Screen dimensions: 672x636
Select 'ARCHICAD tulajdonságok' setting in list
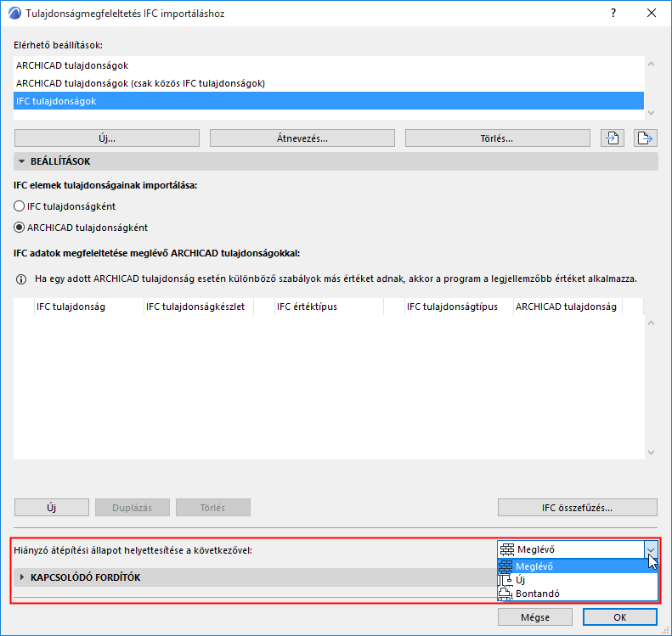tap(329, 65)
